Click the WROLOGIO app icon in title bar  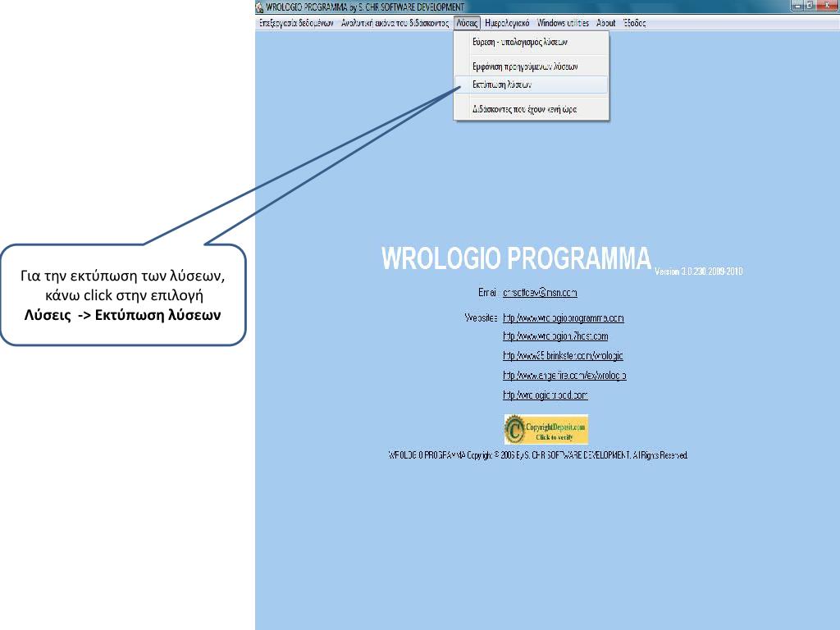pos(260,7)
